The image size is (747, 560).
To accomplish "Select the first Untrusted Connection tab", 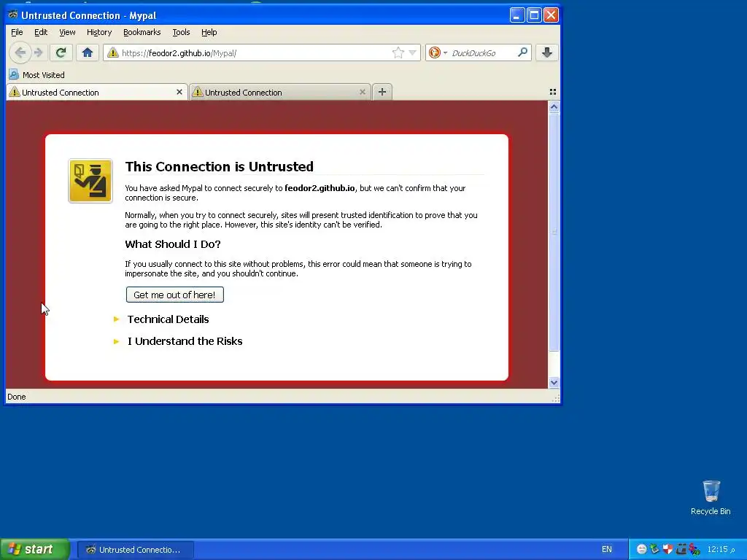I will pos(97,92).
